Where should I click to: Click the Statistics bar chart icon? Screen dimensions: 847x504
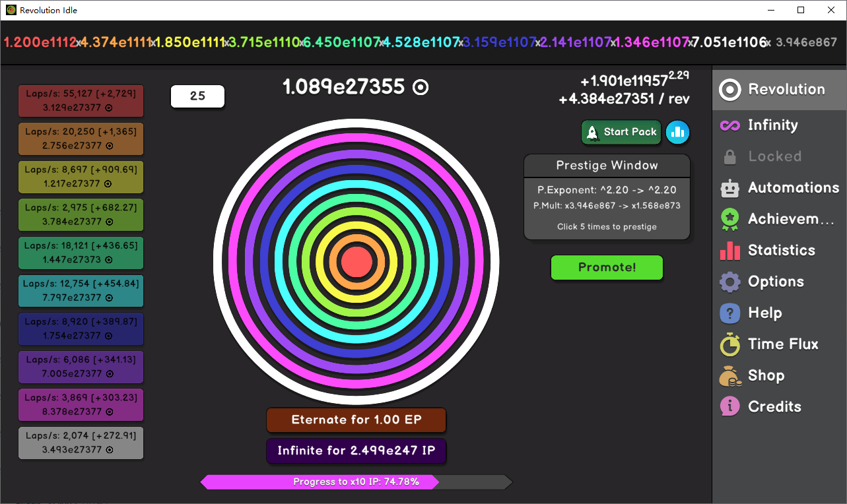(x=729, y=251)
